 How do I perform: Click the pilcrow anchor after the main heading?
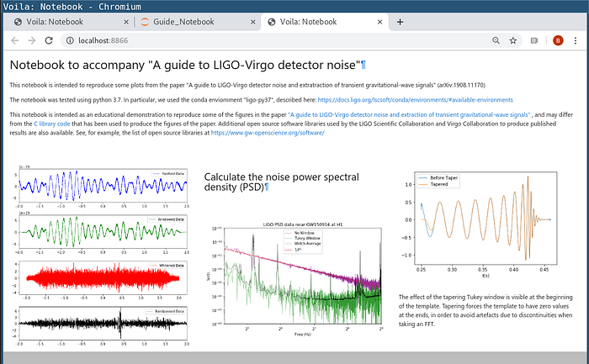[x=363, y=65]
